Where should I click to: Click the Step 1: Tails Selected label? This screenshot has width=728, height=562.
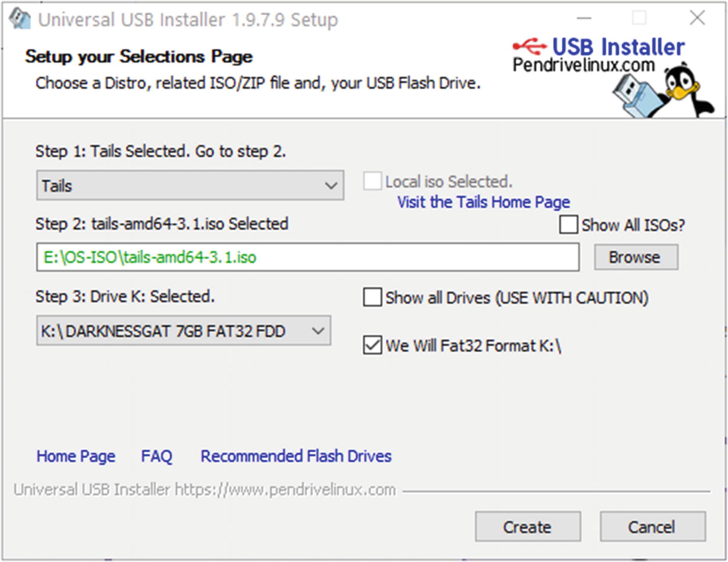[x=160, y=151]
